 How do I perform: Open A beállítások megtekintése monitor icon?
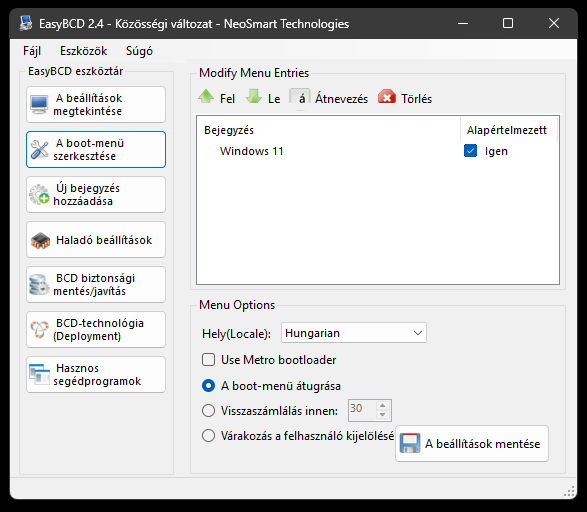tap(39, 105)
